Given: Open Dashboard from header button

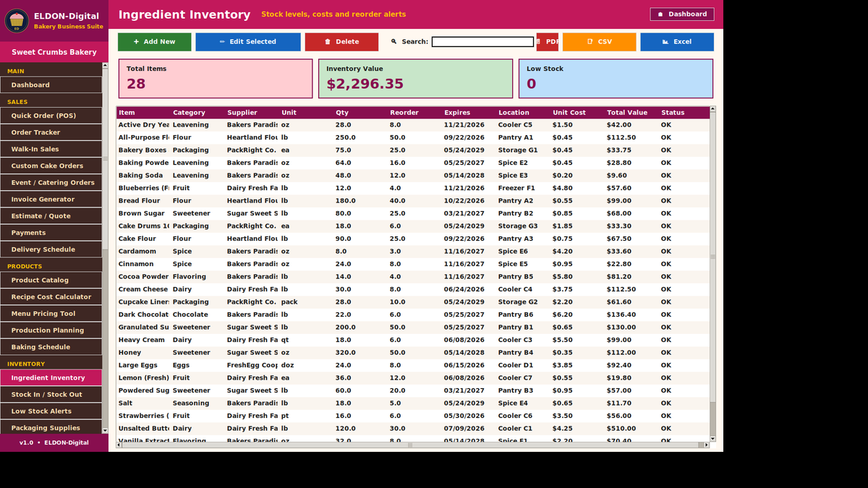Looking at the screenshot, I should [x=682, y=14].
